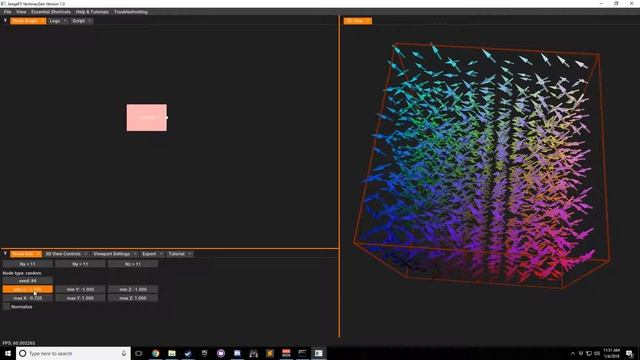This screenshot has height=360, width=640.
Task: Open the volume control in system tray
Action: point(597,353)
